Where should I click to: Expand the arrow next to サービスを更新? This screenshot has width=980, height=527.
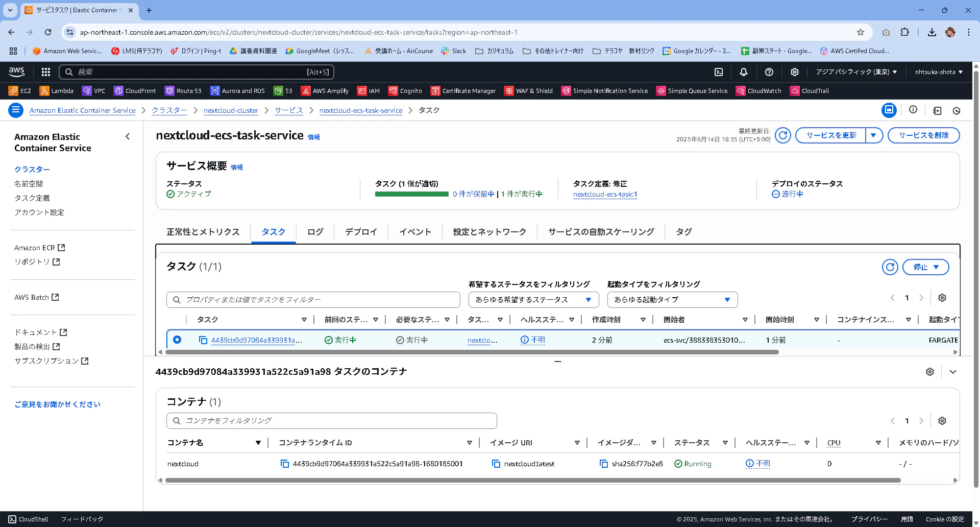click(x=874, y=135)
